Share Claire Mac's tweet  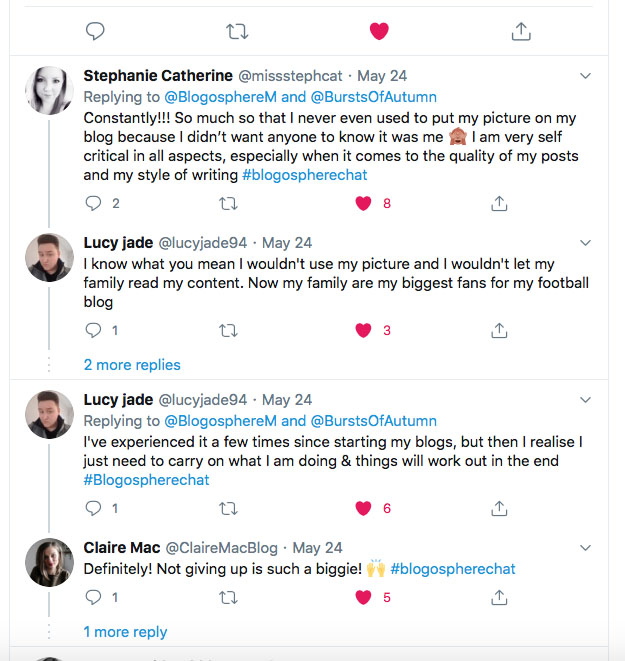point(498,597)
